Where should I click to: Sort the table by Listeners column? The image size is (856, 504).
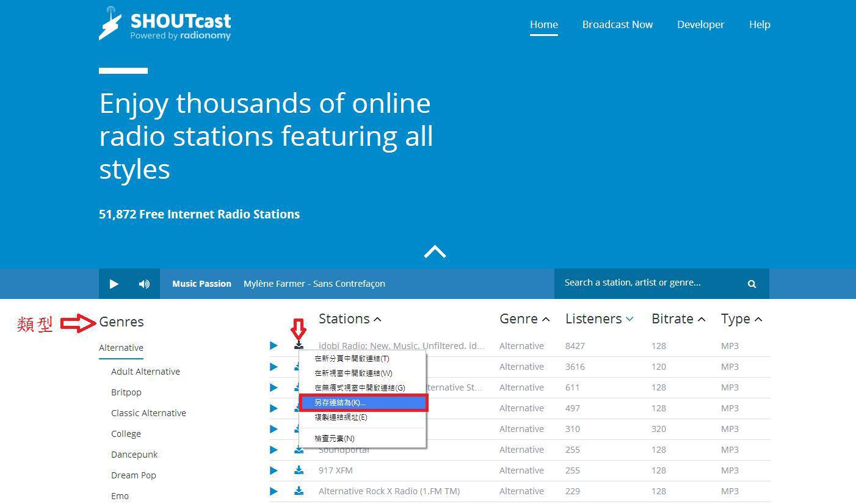(600, 319)
